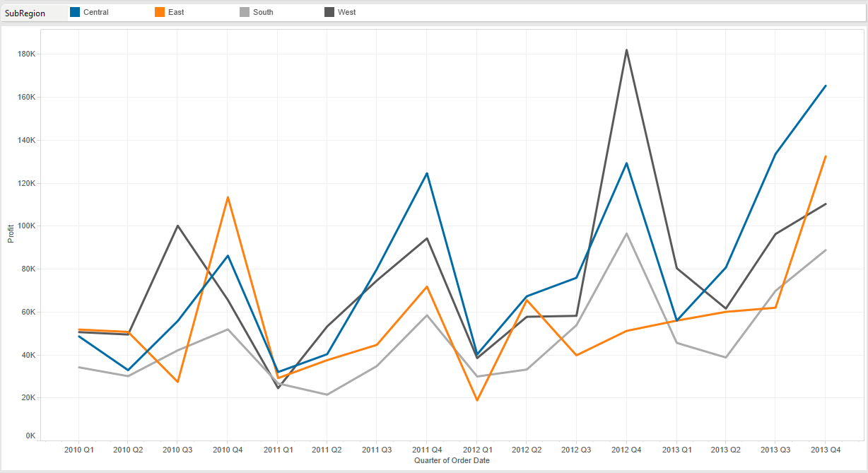Click the West line peak at 2012 Q4

(626, 50)
